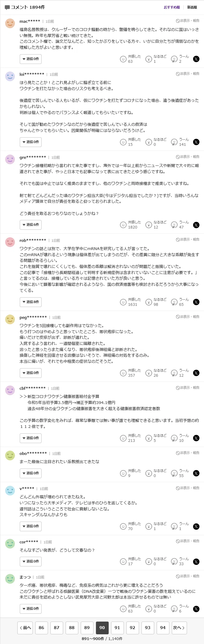Expand 返信8件 replies under rob******** comment

31,302
